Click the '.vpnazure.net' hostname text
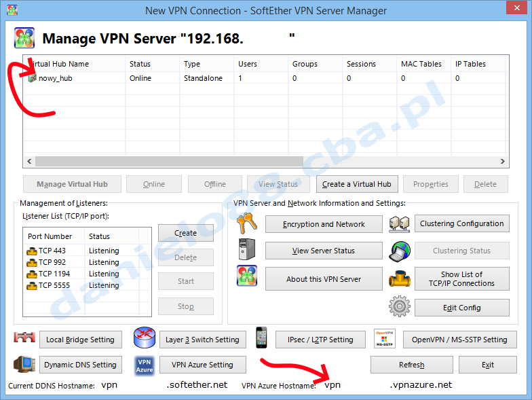This screenshot has width=532, height=400. [x=421, y=384]
